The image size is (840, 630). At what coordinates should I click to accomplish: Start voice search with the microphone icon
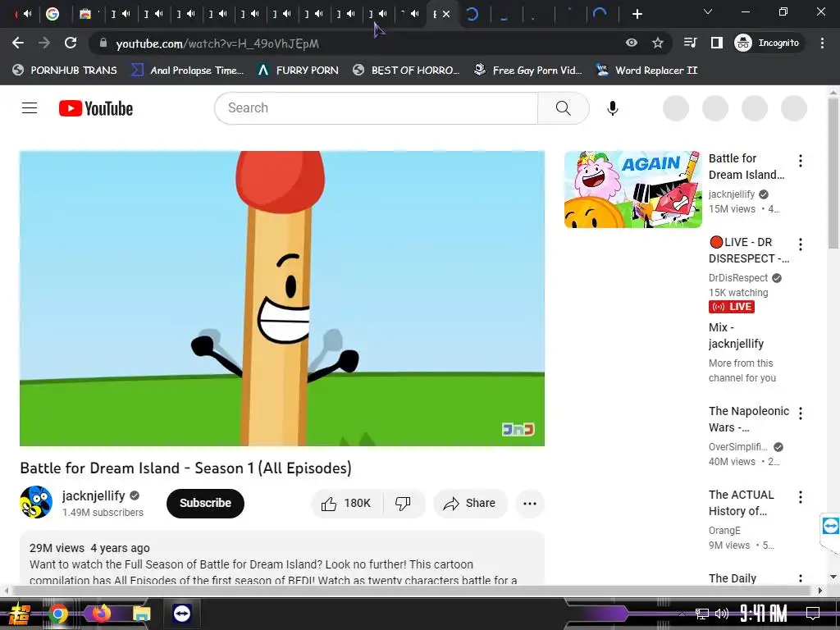[x=612, y=108]
